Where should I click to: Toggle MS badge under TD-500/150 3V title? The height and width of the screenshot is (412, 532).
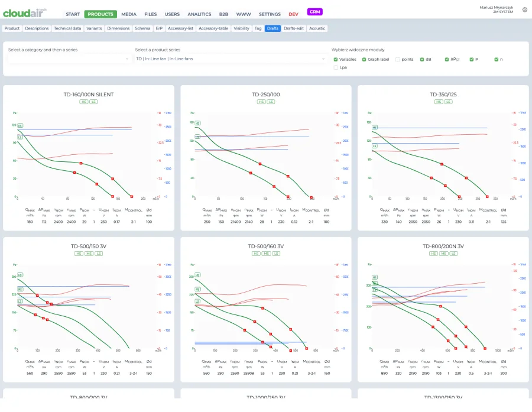[x=89, y=254]
